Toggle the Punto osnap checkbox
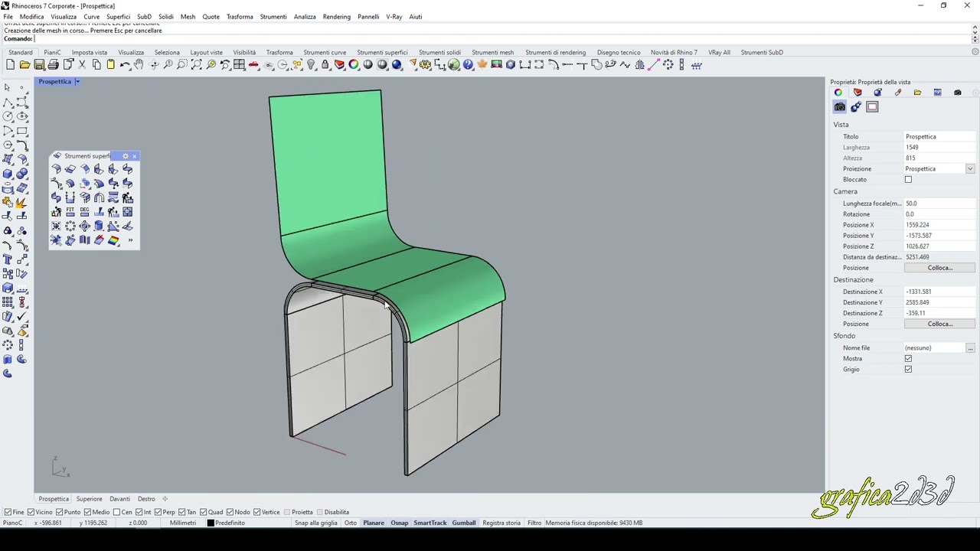The height and width of the screenshot is (551, 980). tap(60, 512)
